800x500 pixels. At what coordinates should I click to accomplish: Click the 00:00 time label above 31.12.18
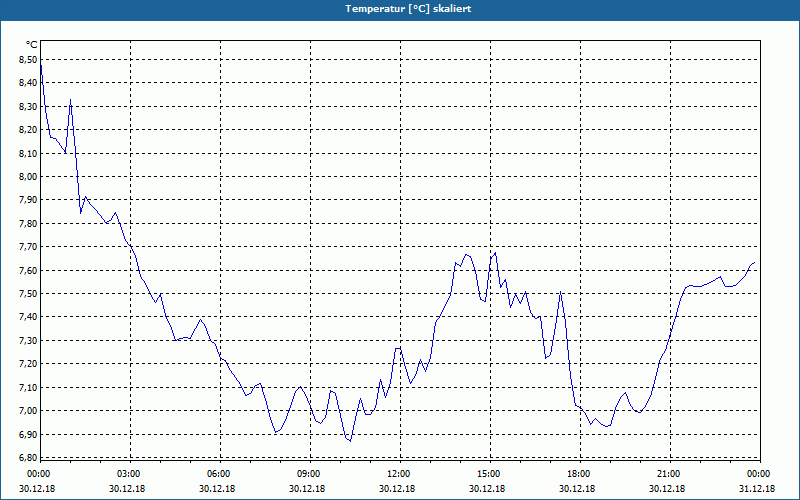(x=758, y=474)
